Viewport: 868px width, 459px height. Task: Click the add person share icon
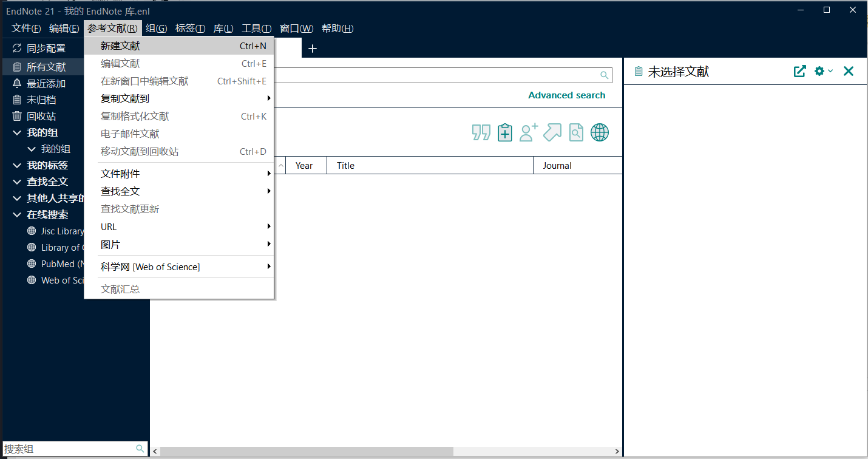[x=528, y=132]
